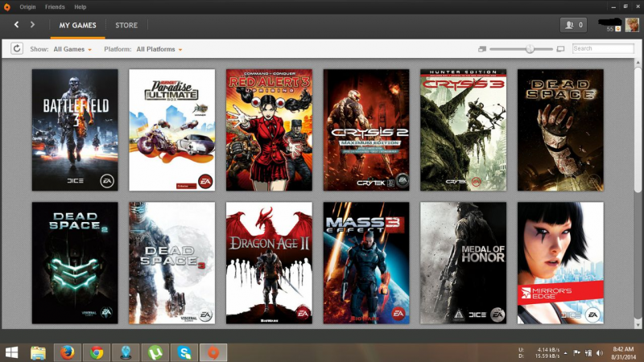Image resolution: width=644 pixels, height=362 pixels.
Task: Select Red Alert 3 Uprising tile
Action: (269, 130)
